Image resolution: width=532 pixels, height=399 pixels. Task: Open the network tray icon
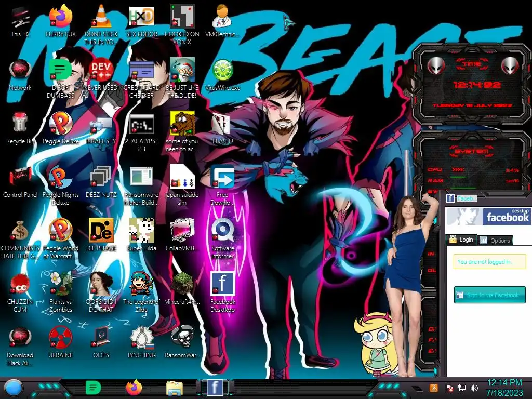[x=461, y=388]
